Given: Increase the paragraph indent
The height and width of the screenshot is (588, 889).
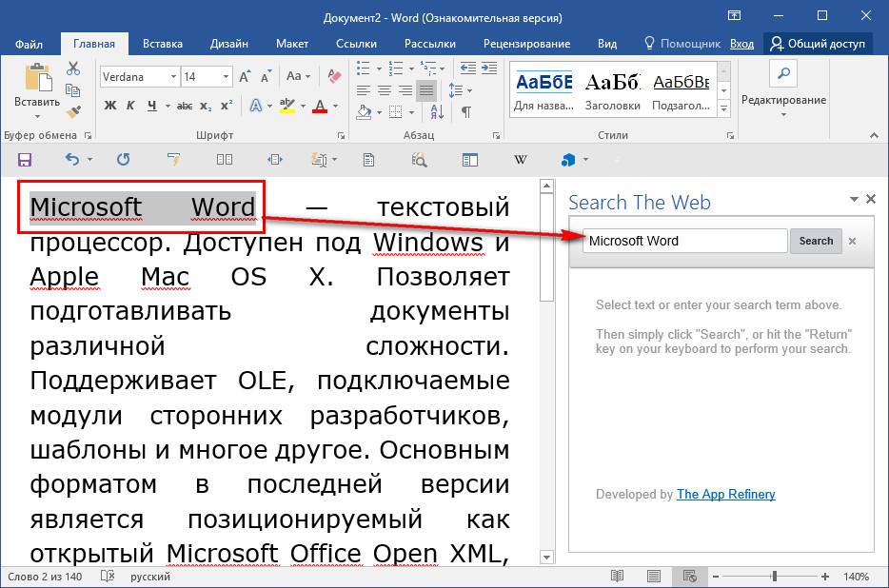Looking at the screenshot, I should (x=488, y=69).
